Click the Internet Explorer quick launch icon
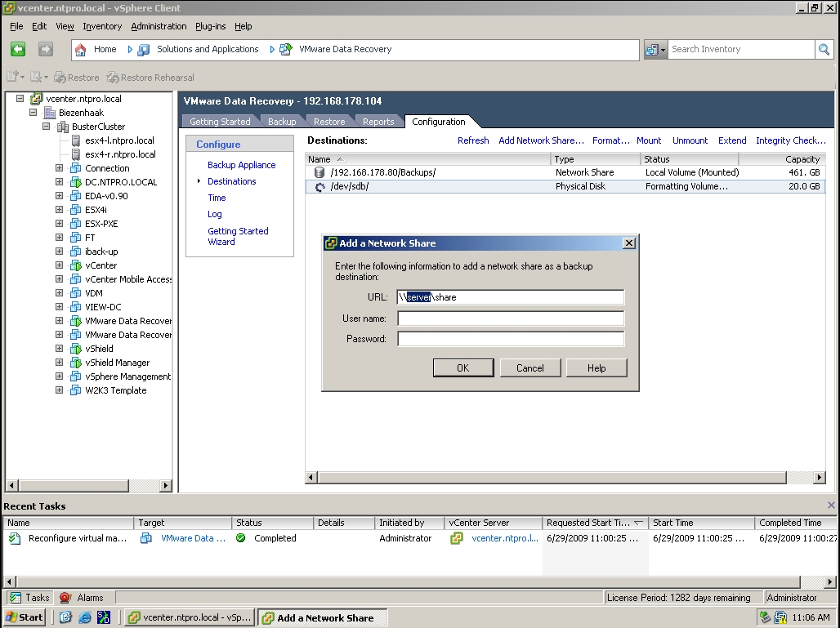The width and height of the screenshot is (840, 628). tap(85, 617)
